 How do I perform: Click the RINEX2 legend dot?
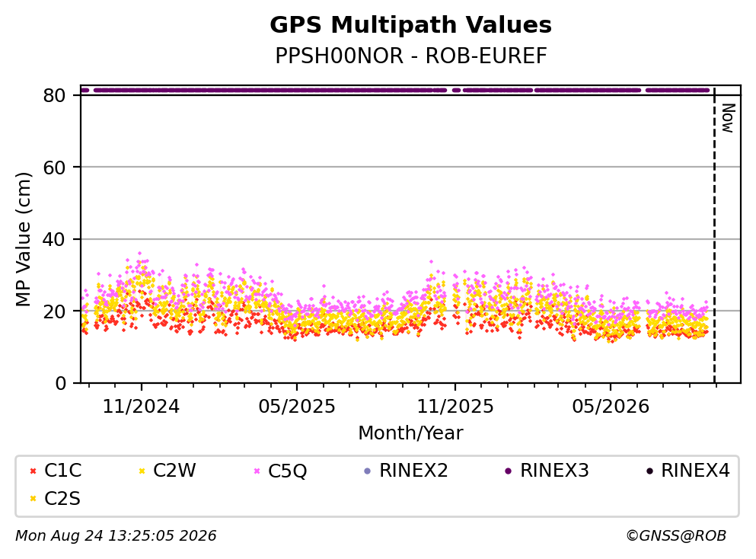(368, 471)
